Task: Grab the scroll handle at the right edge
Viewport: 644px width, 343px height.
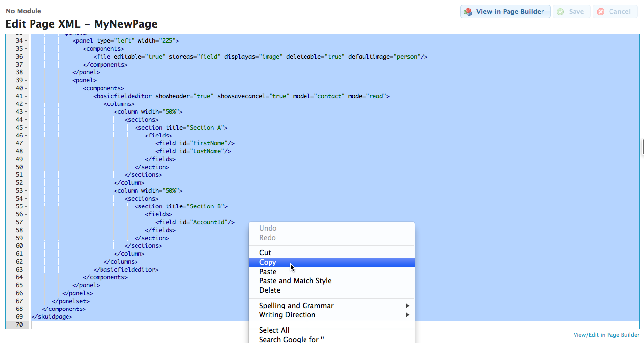Action: click(643, 147)
